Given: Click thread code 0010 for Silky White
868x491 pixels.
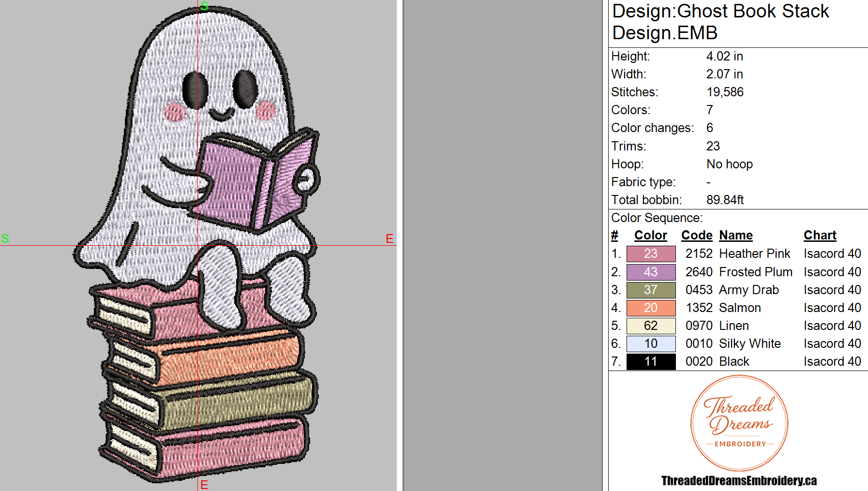Looking at the screenshot, I should pyautogui.click(x=699, y=343).
